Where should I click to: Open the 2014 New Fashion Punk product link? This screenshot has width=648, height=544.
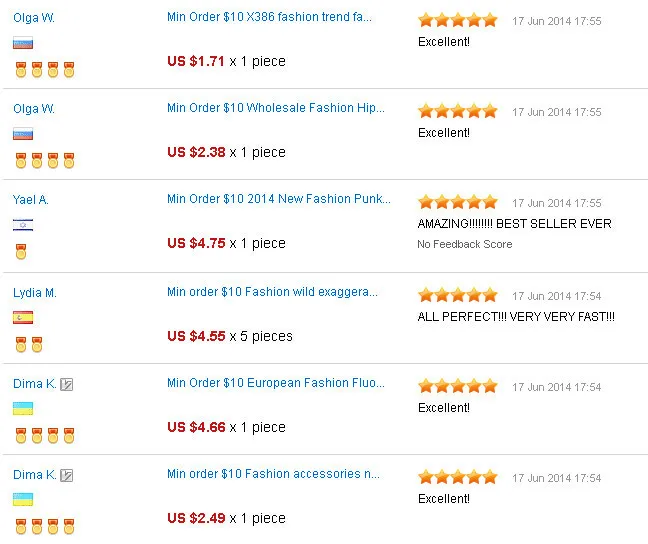click(279, 199)
